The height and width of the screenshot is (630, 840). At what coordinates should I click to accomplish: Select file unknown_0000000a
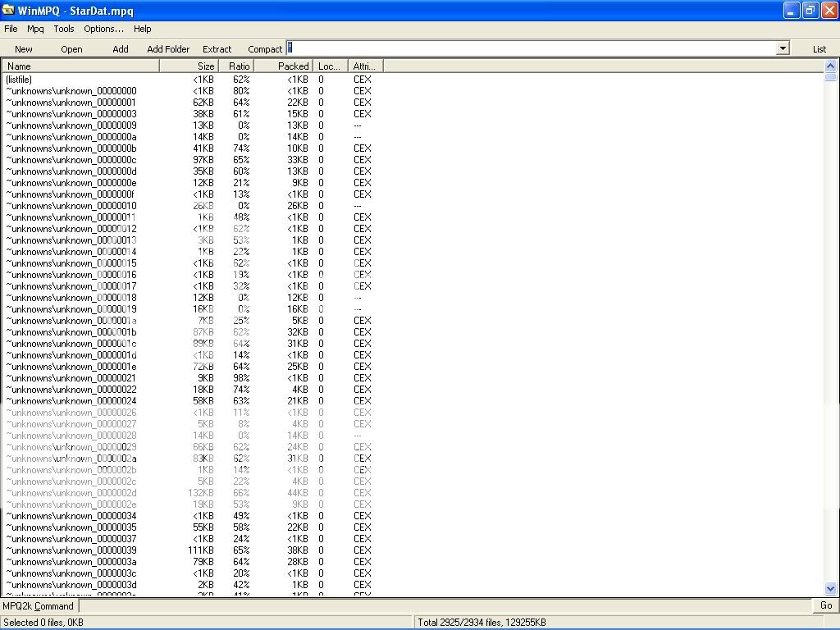coord(71,137)
